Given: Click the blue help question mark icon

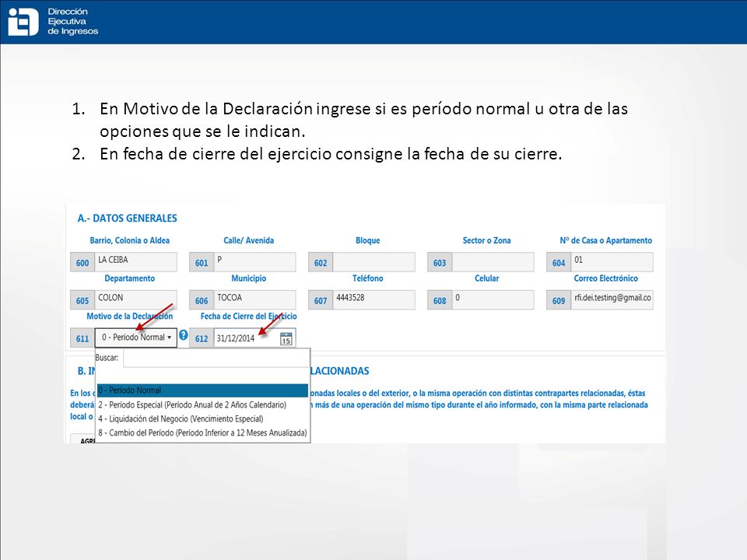Looking at the screenshot, I should coord(184,335).
